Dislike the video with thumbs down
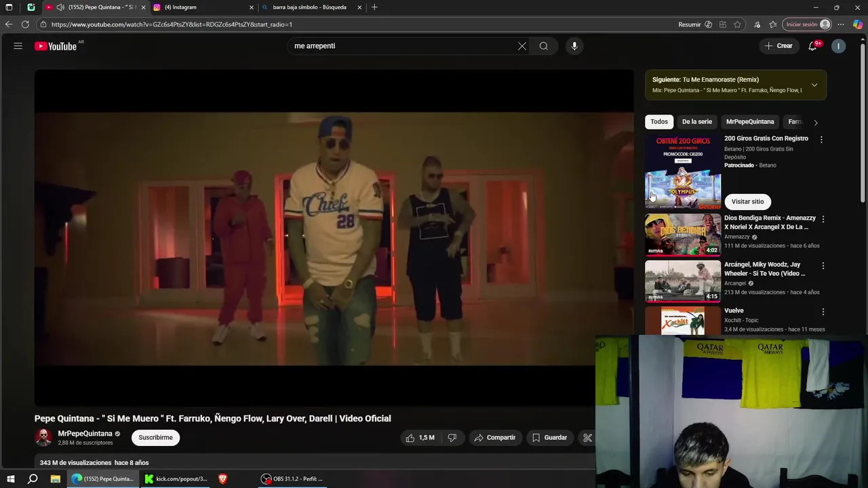 point(452,438)
